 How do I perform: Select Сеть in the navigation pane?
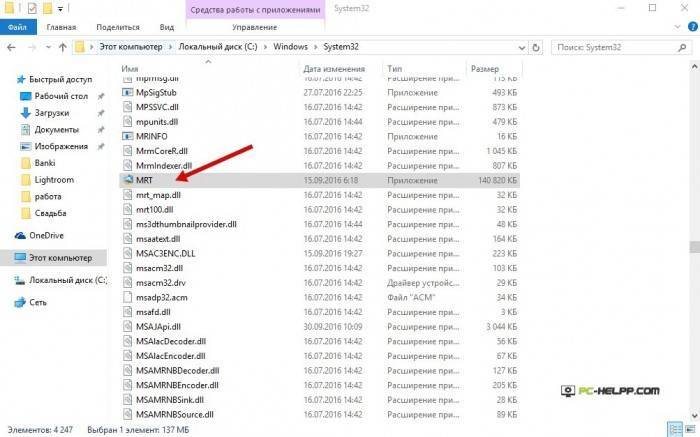38,302
